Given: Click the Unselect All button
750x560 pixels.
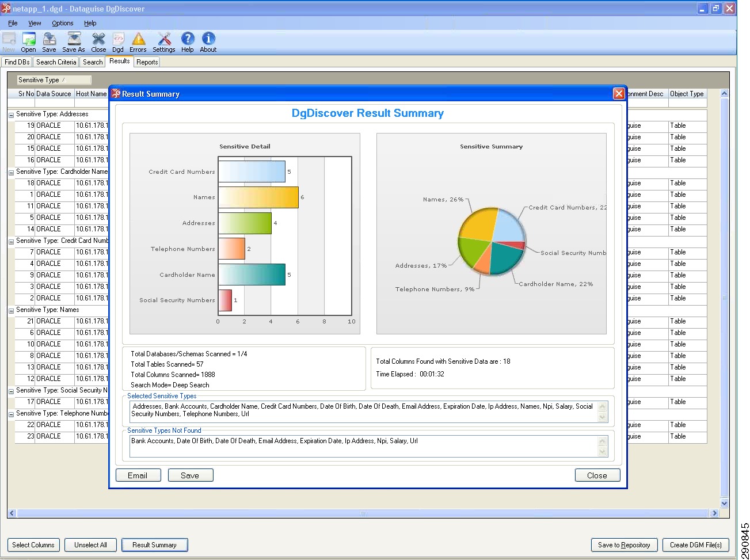Looking at the screenshot, I should click(x=90, y=545).
